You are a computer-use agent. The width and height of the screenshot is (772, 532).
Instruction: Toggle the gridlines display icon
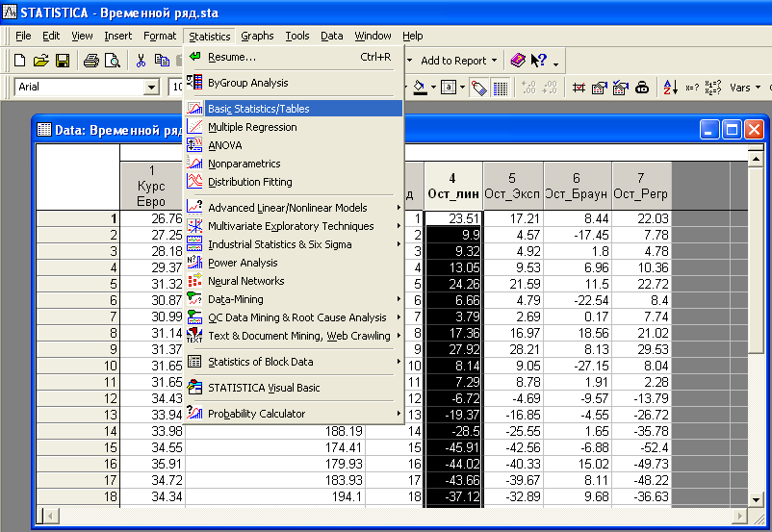[501, 89]
